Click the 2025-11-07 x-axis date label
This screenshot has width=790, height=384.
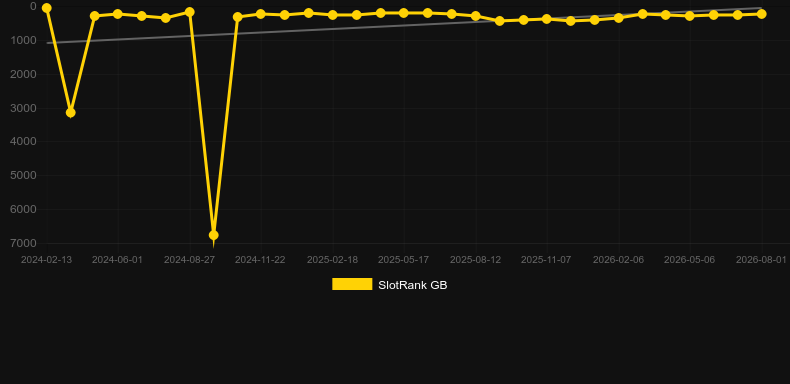[x=546, y=260]
